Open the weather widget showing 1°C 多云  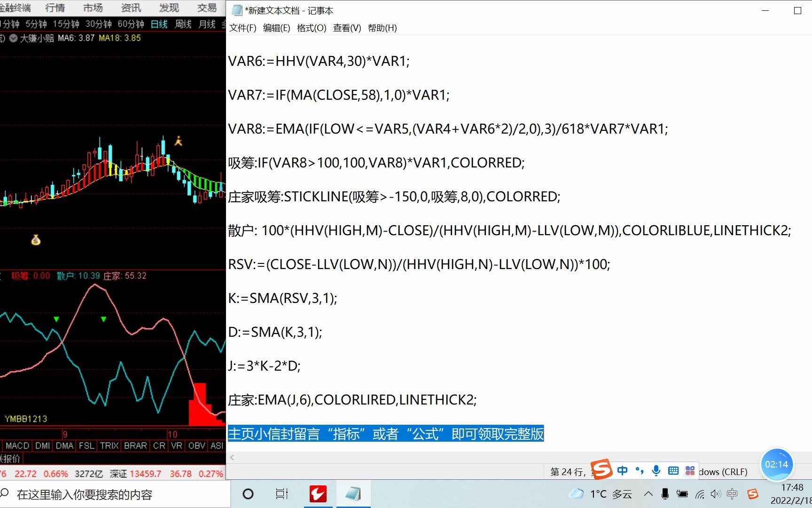(600, 494)
